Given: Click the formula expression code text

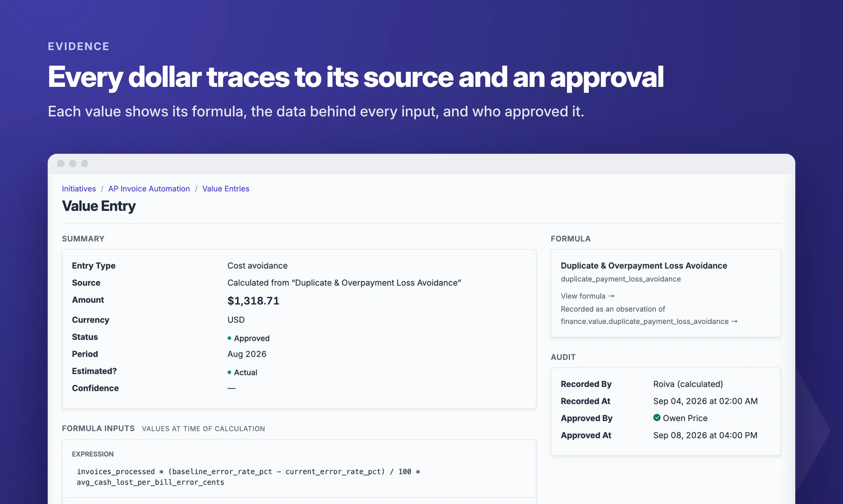Looking at the screenshot, I should coord(249,477).
